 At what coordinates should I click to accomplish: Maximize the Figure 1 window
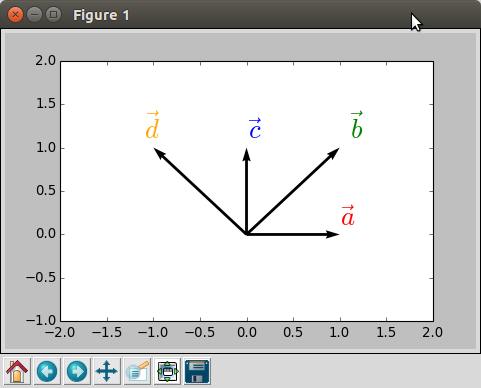tap(53, 15)
